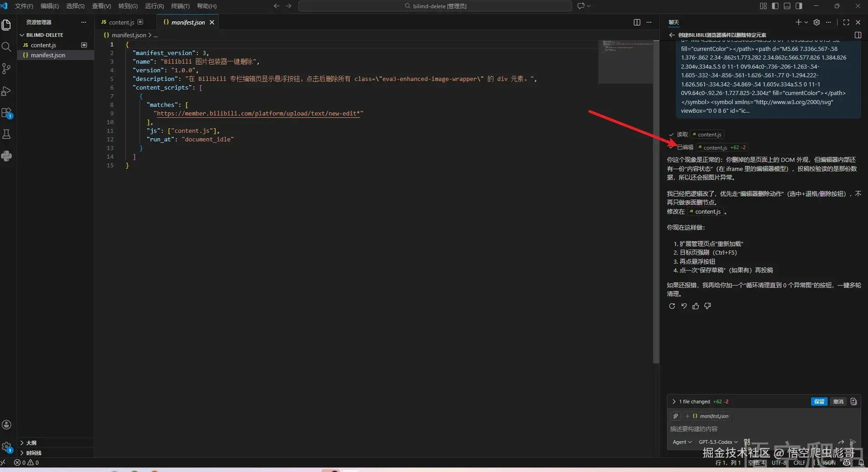Open the Extensions view
Image resolution: width=868 pixels, height=472 pixels.
(6, 113)
